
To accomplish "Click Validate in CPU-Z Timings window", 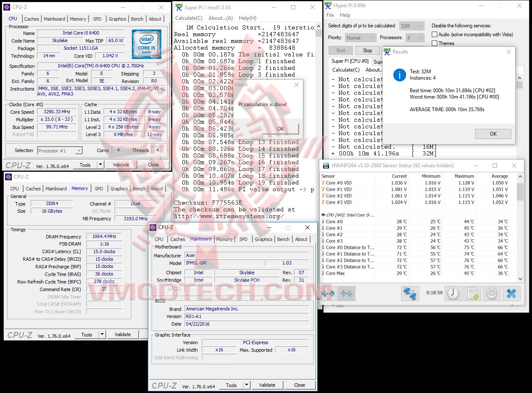I will [x=123, y=334].
